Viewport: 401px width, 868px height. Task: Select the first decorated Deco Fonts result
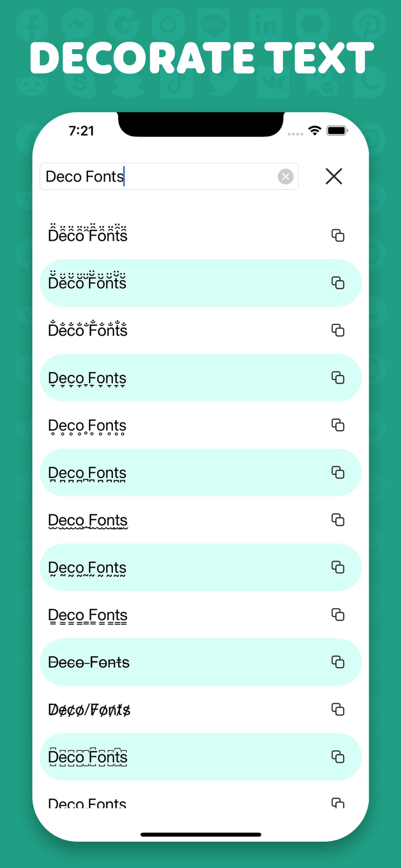click(87, 235)
